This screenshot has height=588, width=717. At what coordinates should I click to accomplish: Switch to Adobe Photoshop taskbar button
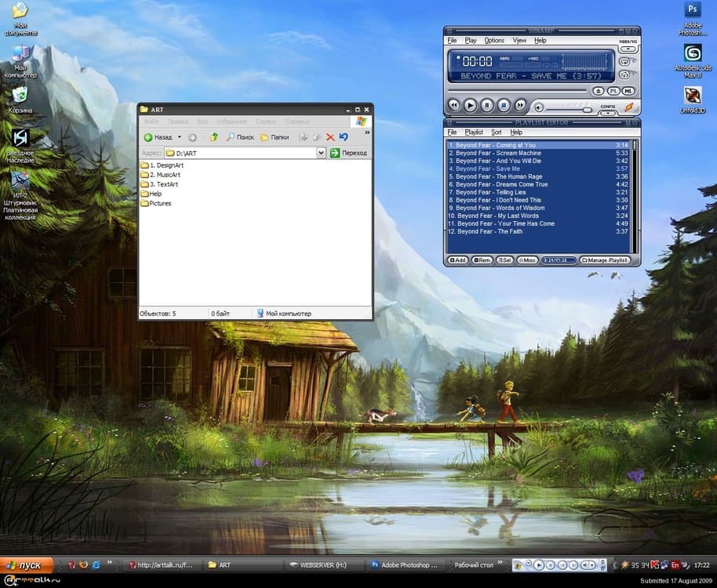[x=404, y=565]
